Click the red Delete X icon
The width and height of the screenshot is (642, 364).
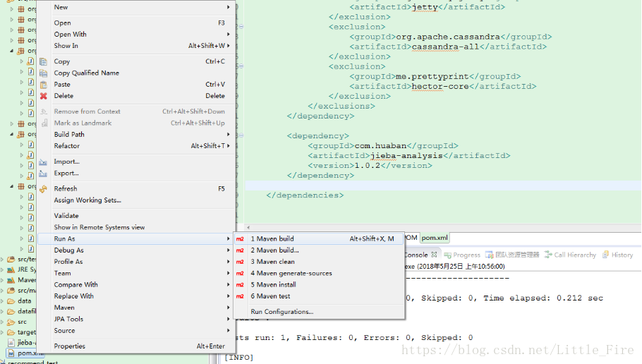coord(43,96)
